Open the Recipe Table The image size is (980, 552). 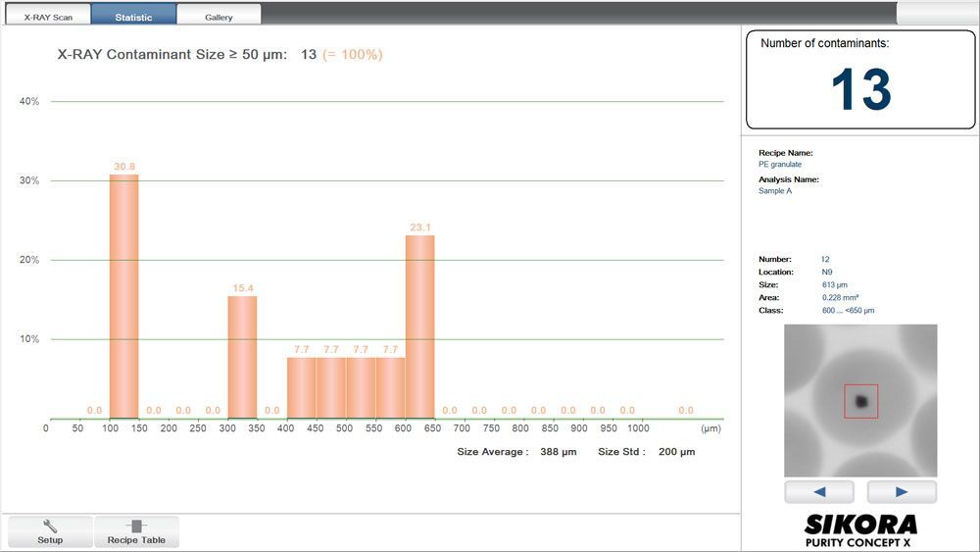pos(136,531)
